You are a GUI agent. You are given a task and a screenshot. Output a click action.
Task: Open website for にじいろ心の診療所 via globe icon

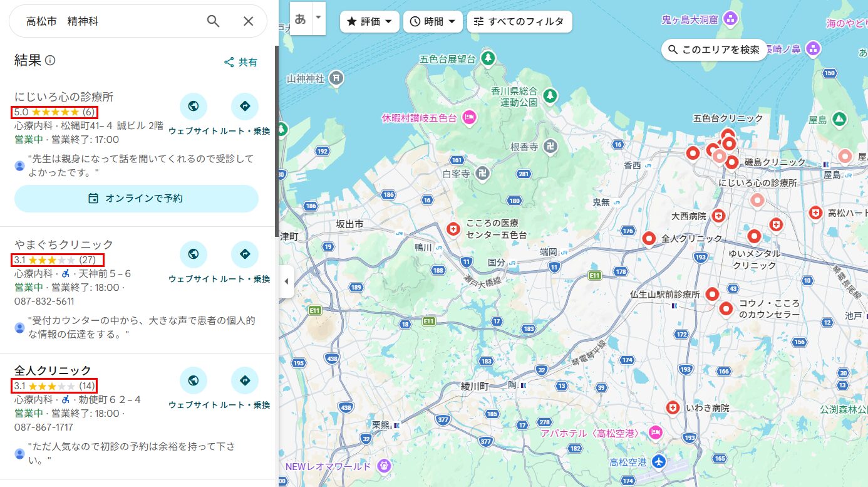click(194, 107)
